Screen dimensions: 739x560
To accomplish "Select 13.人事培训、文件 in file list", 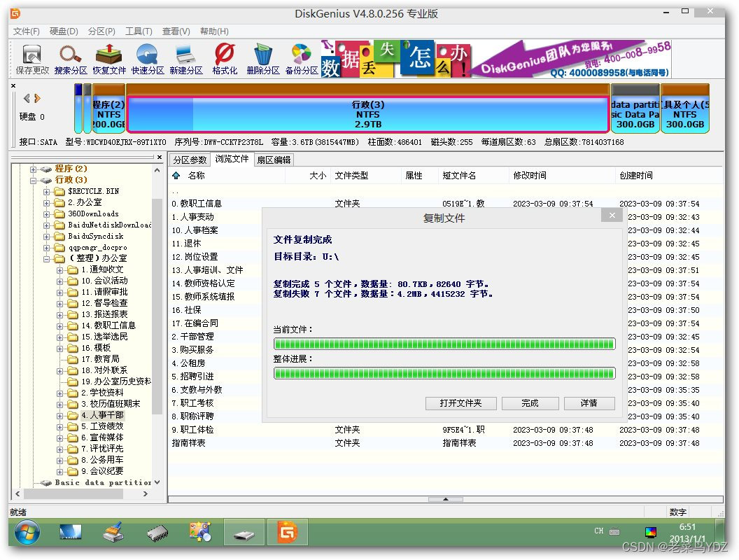I will click(x=207, y=270).
